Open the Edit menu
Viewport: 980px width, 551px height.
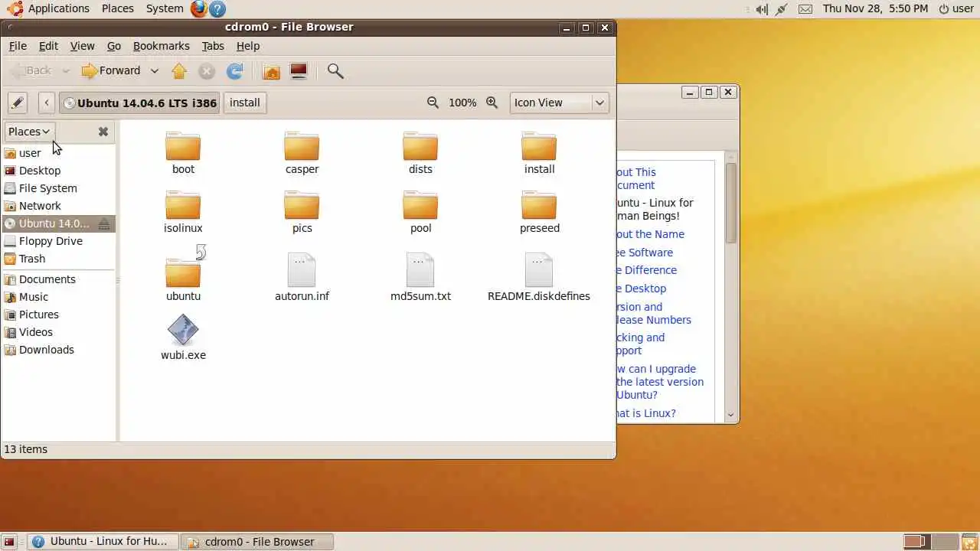click(x=48, y=46)
